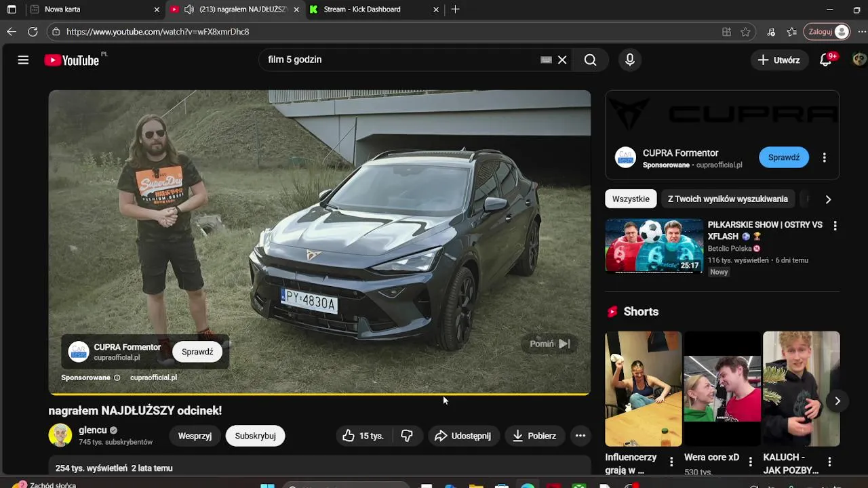Mute the YouTube tab audio icon

[x=189, y=9]
